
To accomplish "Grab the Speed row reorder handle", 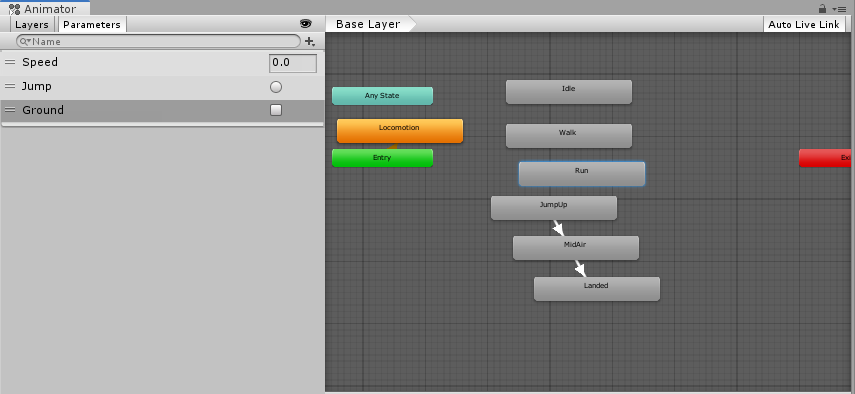I will tap(10, 63).
